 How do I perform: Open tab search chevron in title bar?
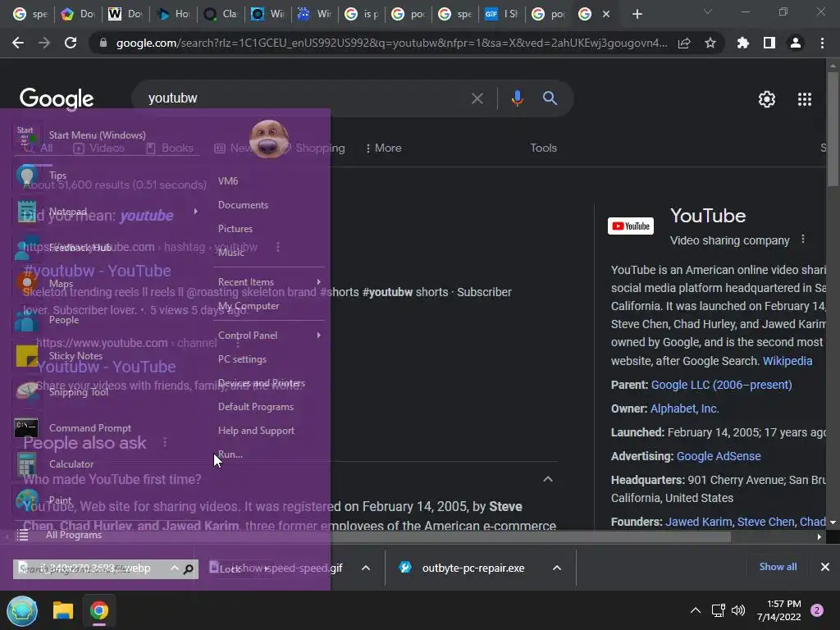click(x=708, y=11)
